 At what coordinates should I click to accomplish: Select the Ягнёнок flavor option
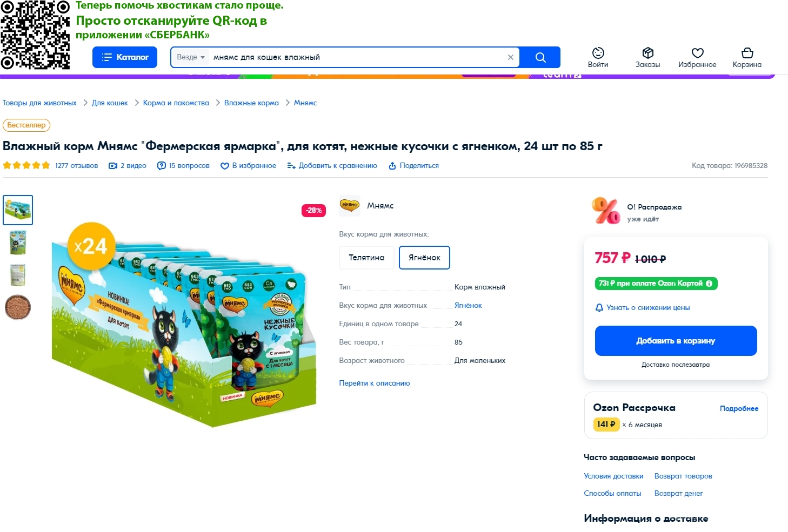pos(424,258)
